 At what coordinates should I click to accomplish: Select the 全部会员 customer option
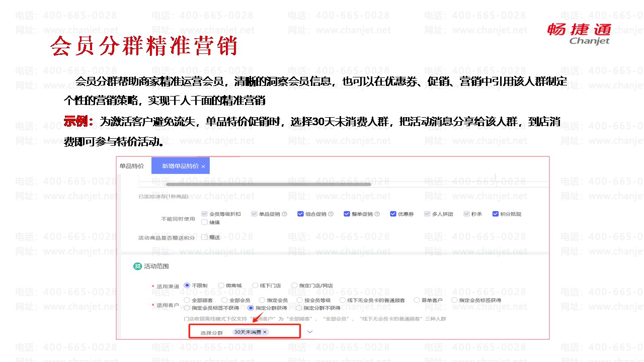(224, 300)
